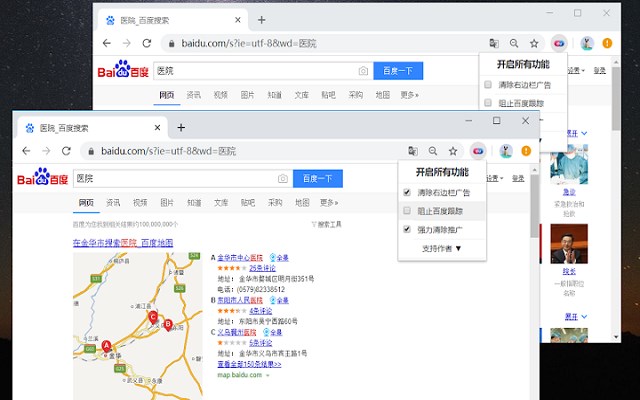Switch to 图片 tab in front window

pyautogui.click(x=167, y=202)
